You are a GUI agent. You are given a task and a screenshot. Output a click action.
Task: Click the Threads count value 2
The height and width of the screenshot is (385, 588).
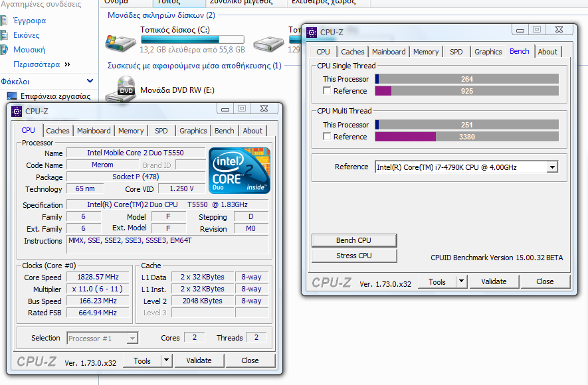[256, 337]
